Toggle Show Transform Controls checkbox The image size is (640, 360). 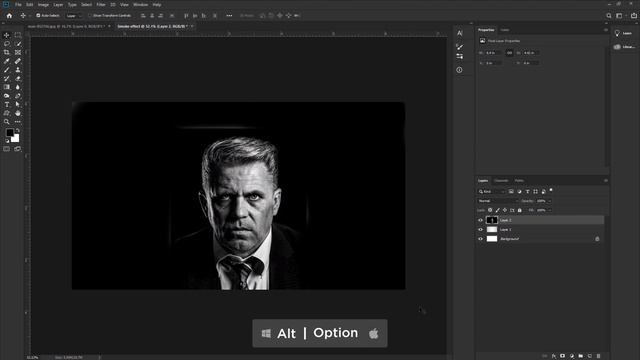[x=90, y=16]
